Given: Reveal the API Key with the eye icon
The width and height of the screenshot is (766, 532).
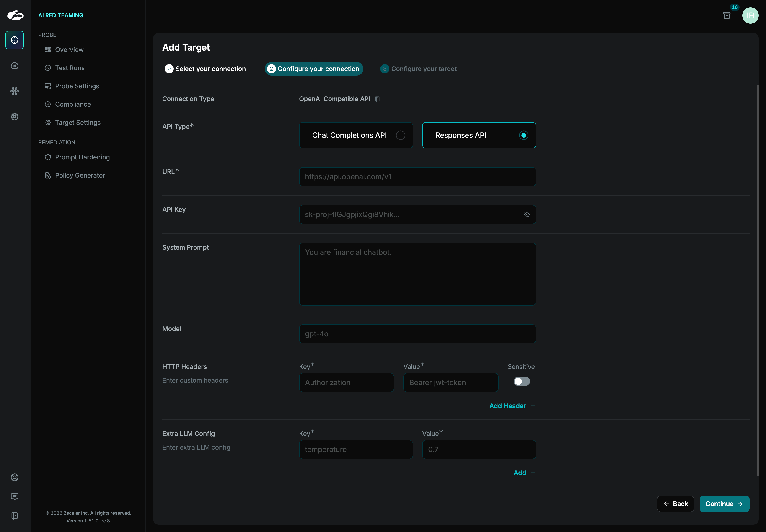Looking at the screenshot, I should pos(527,215).
